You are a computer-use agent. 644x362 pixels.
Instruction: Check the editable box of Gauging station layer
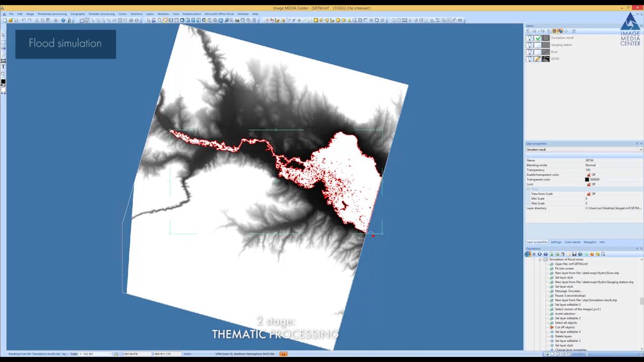[538, 45]
